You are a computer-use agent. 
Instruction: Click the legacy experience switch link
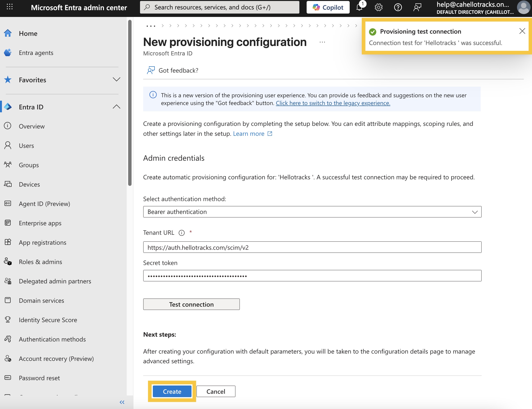pos(333,103)
